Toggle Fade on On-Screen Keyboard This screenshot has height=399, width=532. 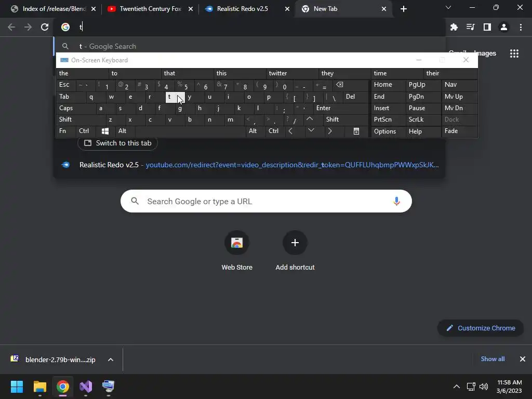click(x=459, y=131)
